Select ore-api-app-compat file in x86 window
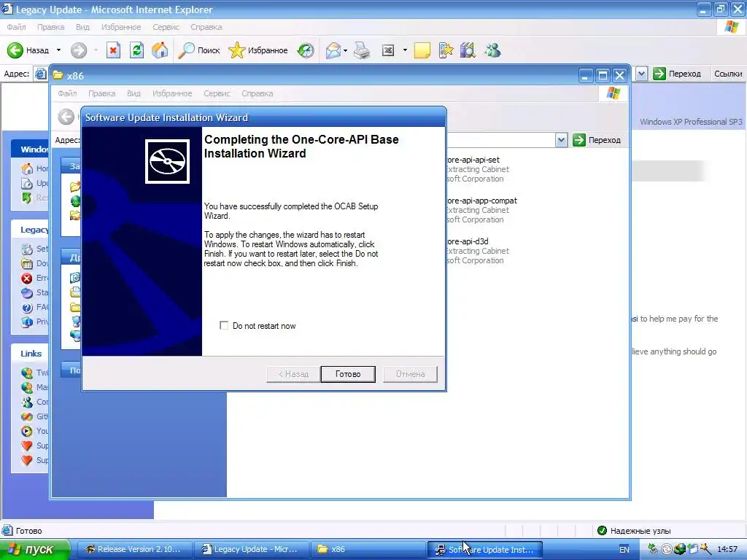This screenshot has width=747, height=560. tap(481, 210)
